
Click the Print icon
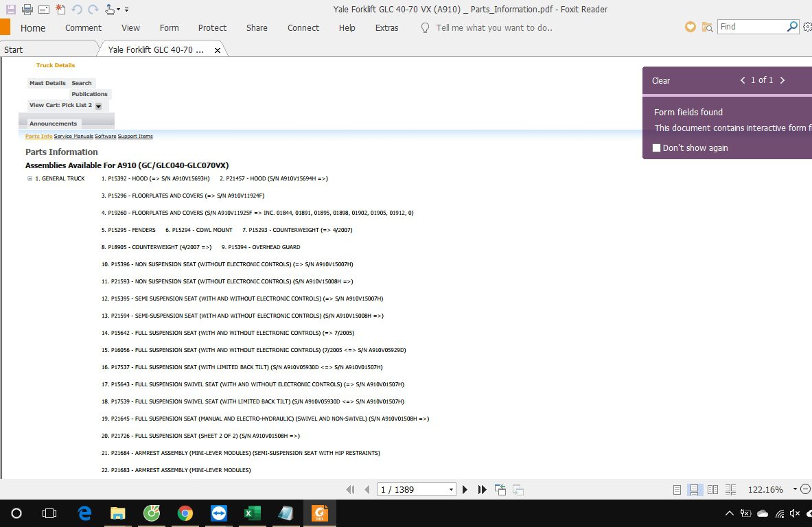point(27,9)
